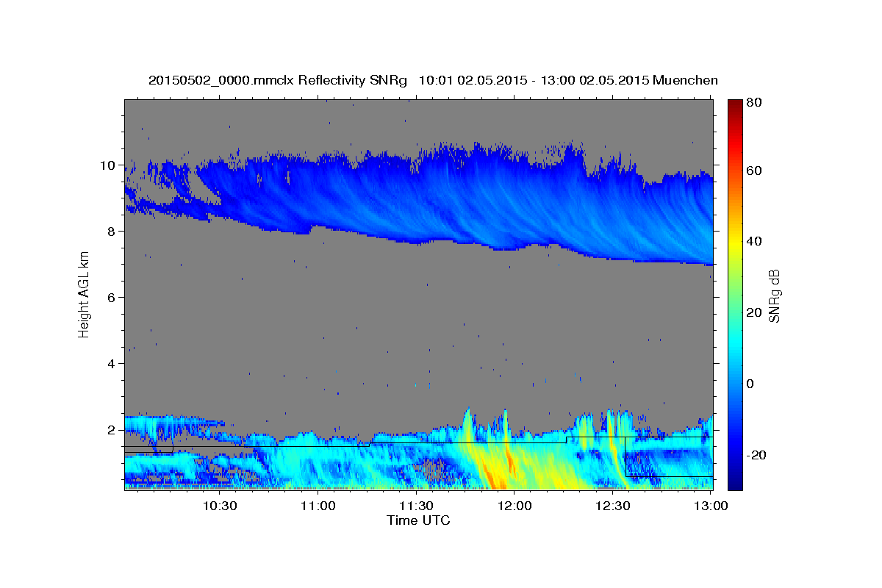Click the height axis label 8
Screen dimensions: 882x588
tap(112, 232)
